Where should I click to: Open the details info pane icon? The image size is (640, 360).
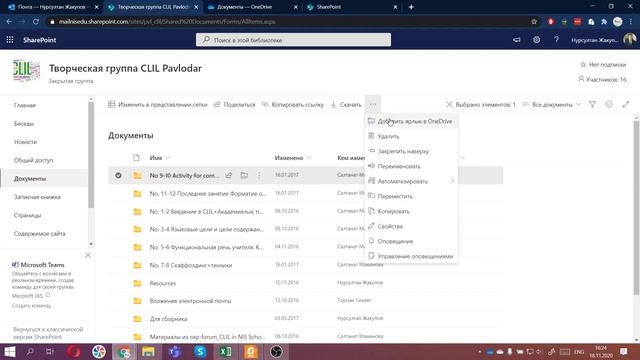click(609, 104)
